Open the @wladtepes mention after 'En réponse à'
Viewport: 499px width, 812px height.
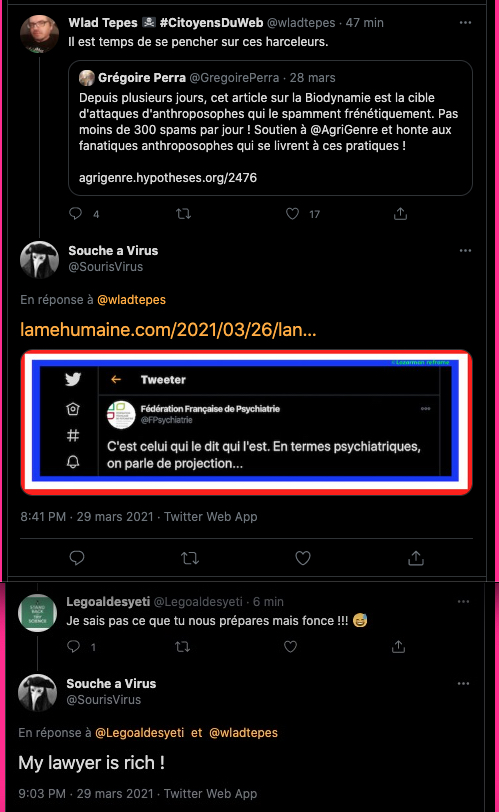tap(131, 300)
